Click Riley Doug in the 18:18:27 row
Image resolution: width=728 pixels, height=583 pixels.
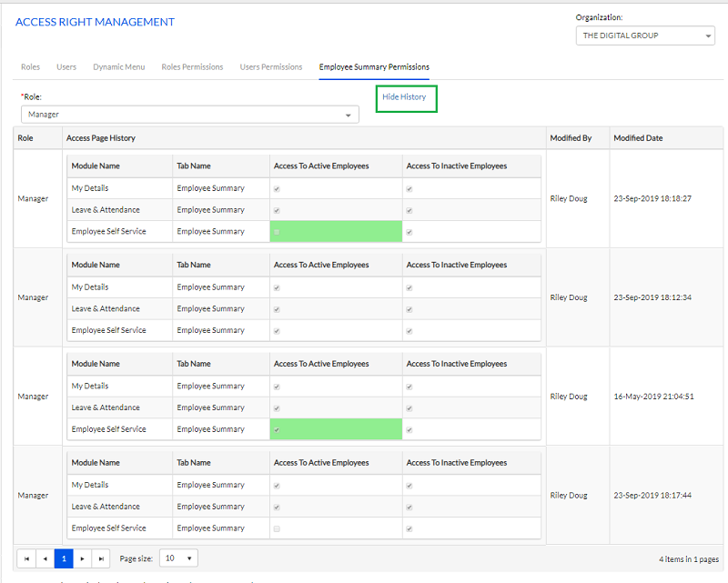[569, 198]
